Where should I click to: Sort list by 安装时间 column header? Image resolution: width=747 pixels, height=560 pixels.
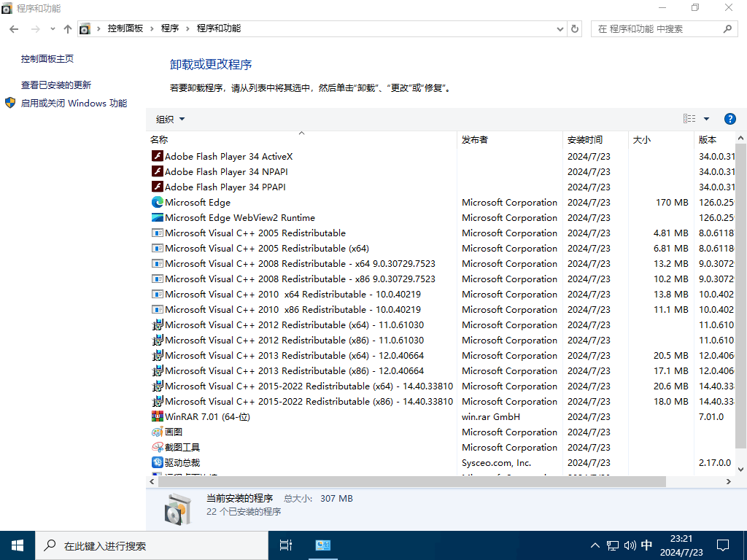click(585, 139)
